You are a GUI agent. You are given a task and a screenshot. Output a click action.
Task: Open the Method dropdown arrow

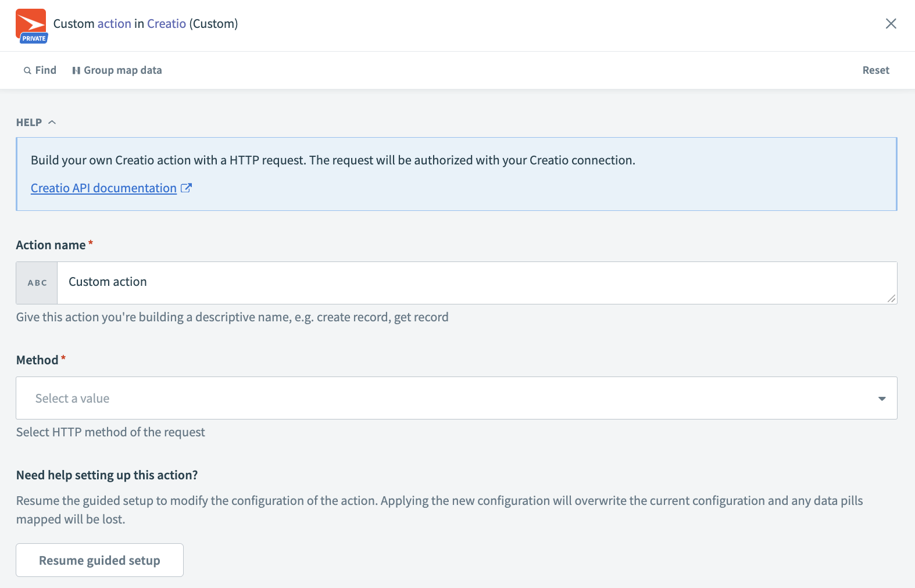pos(881,399)
